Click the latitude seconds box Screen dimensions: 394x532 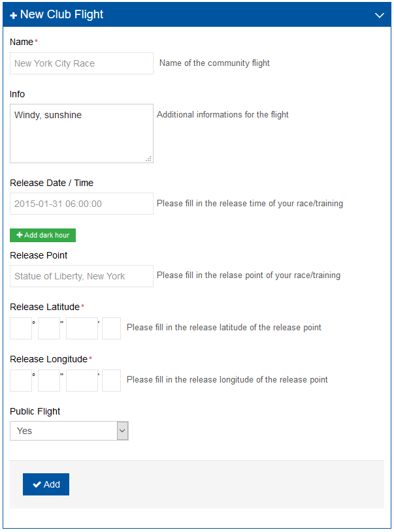click(82, 328)
